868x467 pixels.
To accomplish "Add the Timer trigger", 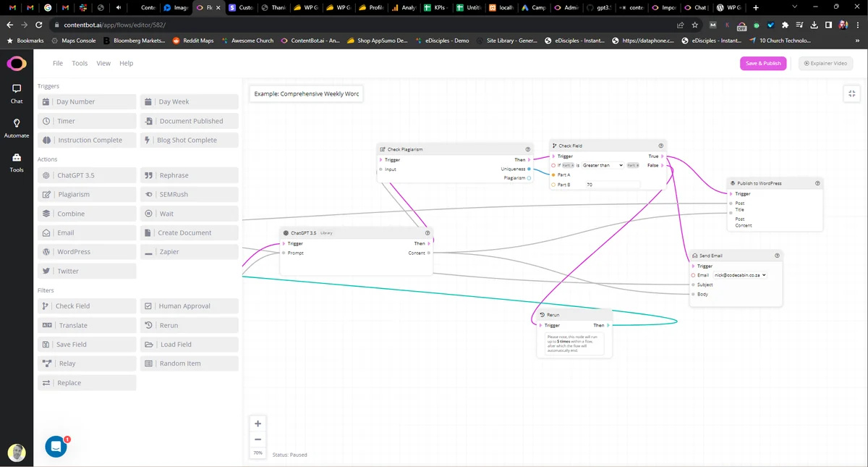I will click(x=87, y=121).
